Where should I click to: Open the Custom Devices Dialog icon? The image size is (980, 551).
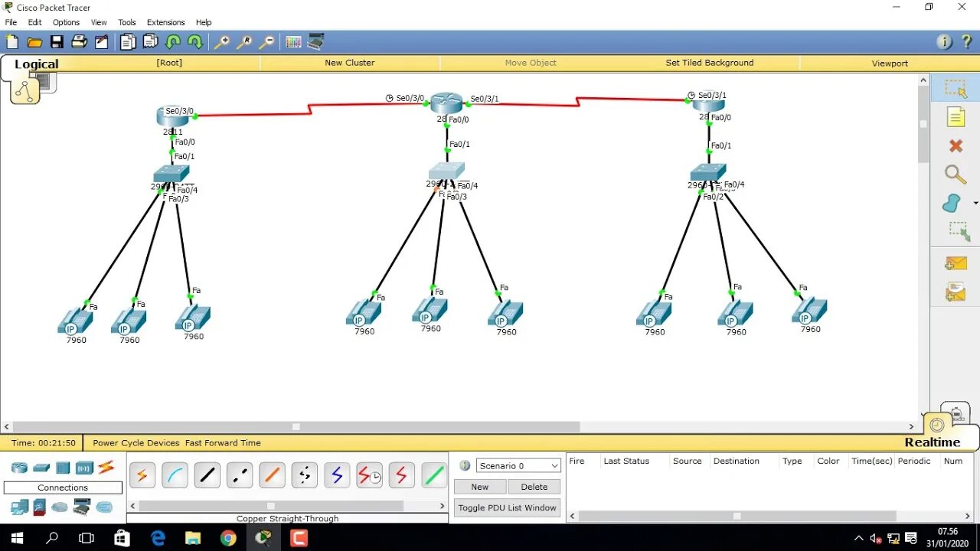pyautogui.click(x=315, y=41)
